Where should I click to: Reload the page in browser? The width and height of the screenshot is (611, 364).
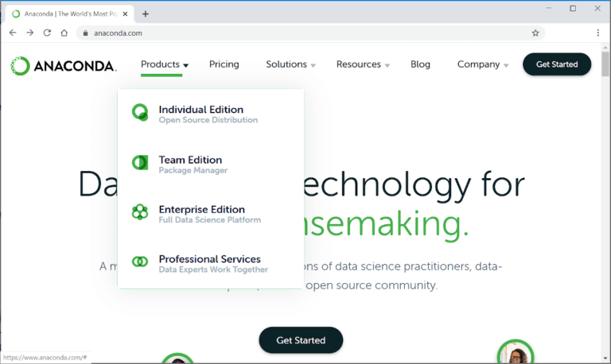click(47, 33)
